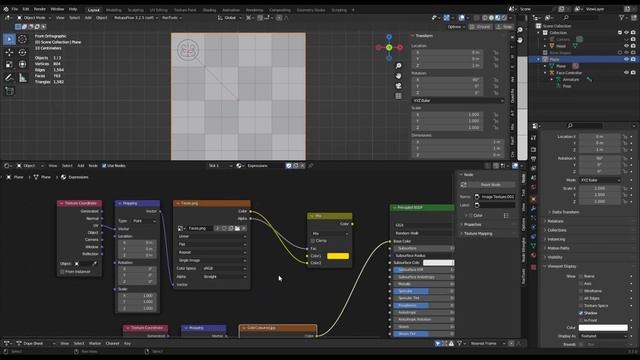The height and width of the screenshot is (360, 640).
Task: Click the open image folder icon in Faces.png node
Action: pyautogui.click(x=237, y=228)
